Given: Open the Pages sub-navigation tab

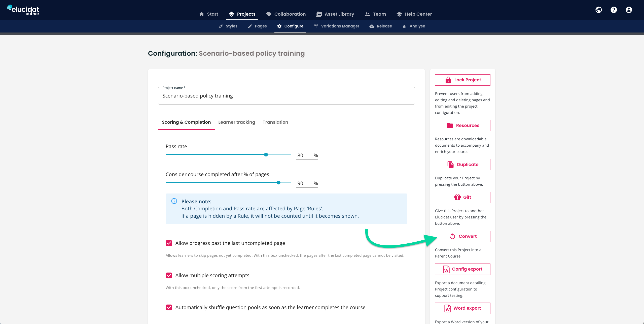Looking at the screenshot, I should pos(257,26).
